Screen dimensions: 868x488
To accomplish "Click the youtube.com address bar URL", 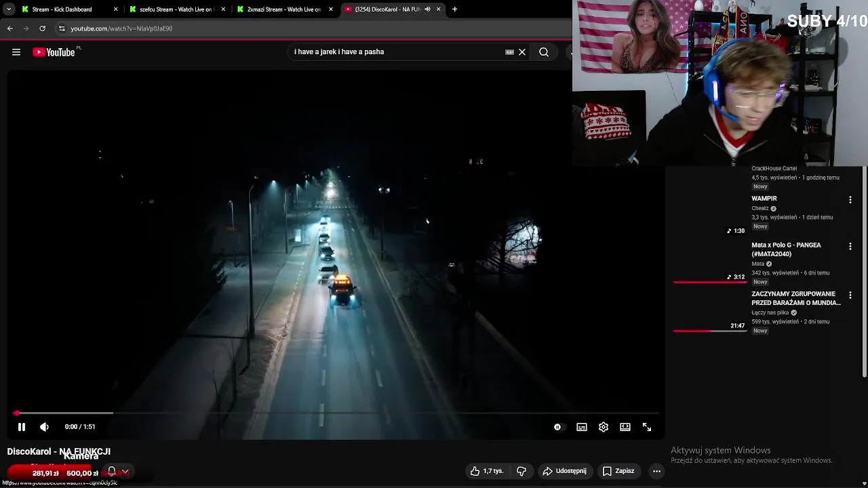I will [x=121, y=28].
